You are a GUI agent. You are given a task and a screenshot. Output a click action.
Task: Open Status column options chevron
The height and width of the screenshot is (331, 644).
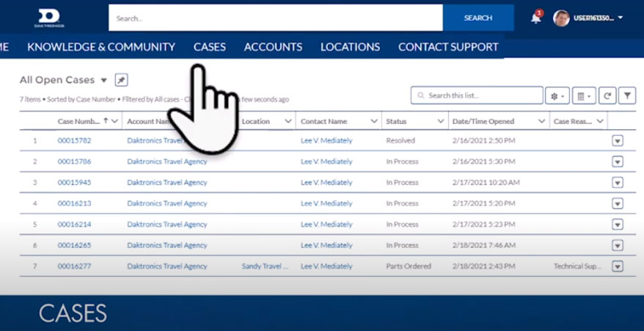pyautogui.click(x=441, y=121)
